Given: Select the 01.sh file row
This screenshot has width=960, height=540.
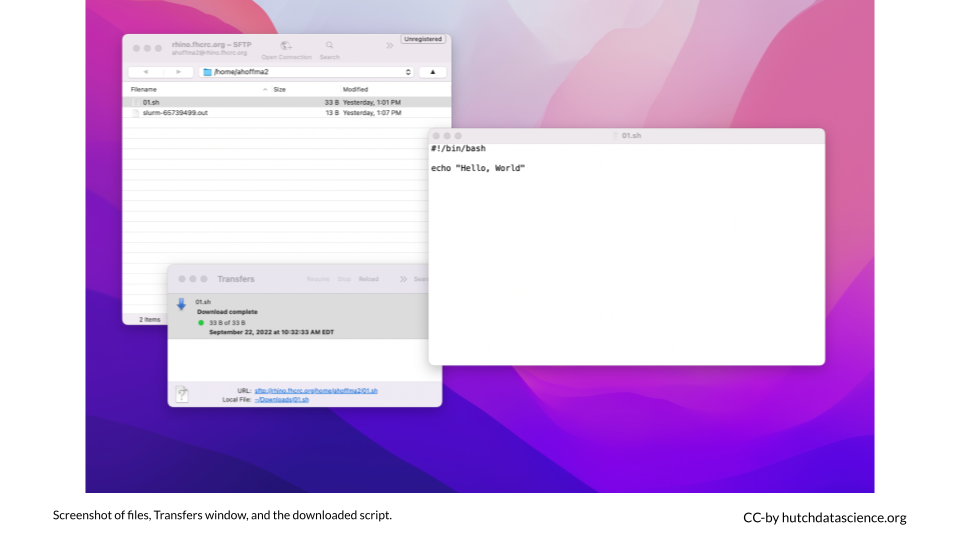Looking at the screenshot, I should (x=287, y=102).
